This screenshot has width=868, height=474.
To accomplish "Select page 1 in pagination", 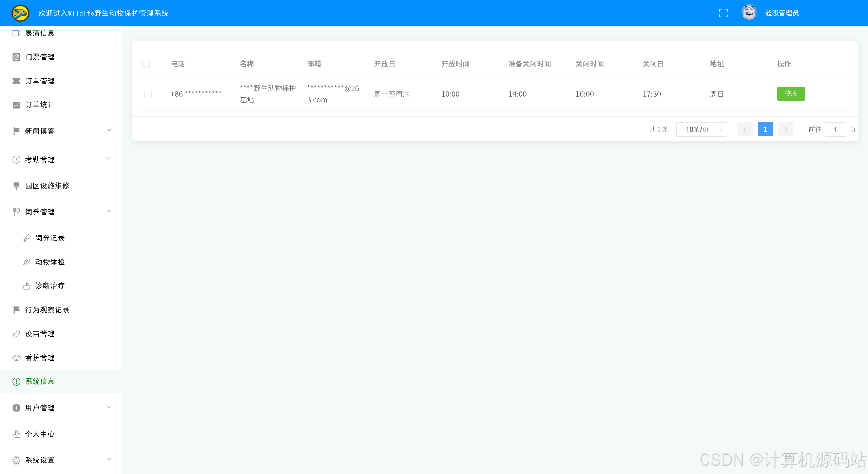I will coord(765,130).
